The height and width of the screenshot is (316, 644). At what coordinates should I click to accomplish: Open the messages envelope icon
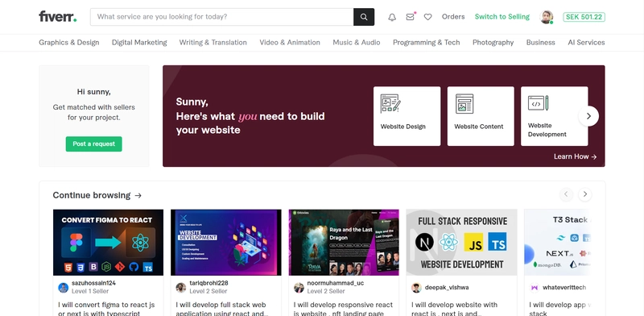point(411,17)
